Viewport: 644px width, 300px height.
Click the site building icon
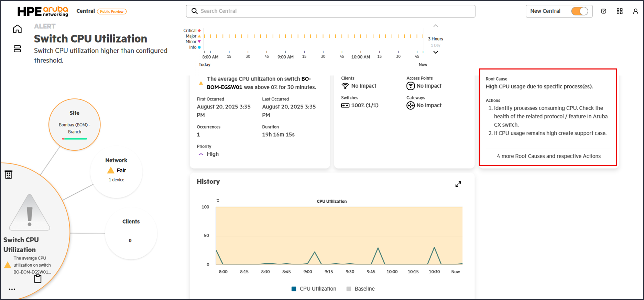[x=9, y=175]
